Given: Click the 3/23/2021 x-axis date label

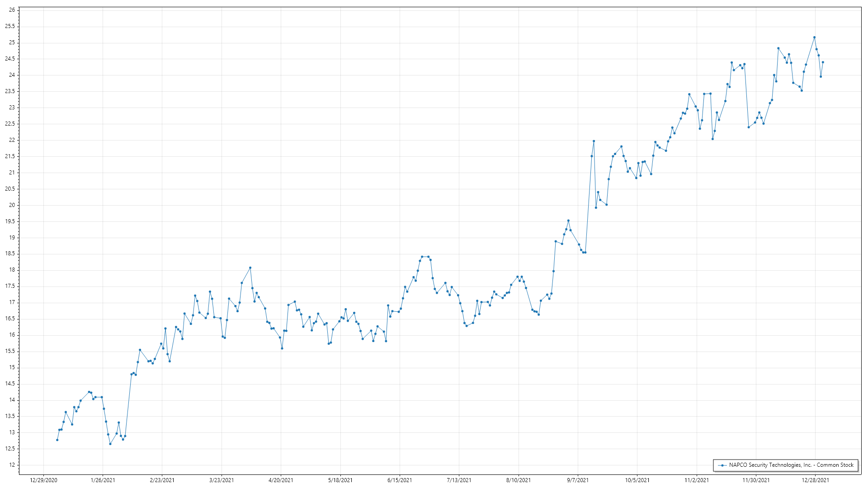Looking at the screenshot, I should pyautogui.click(x=222, y=480).
